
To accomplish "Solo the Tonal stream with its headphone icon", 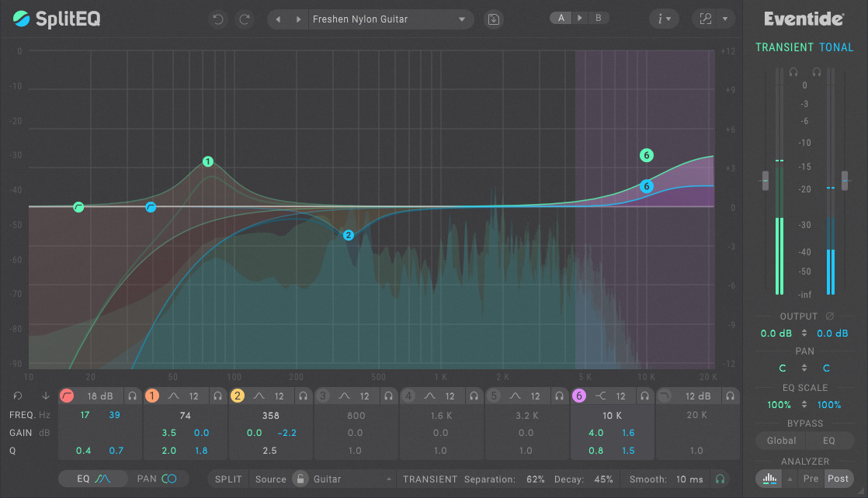I will [x=817, y=72].
